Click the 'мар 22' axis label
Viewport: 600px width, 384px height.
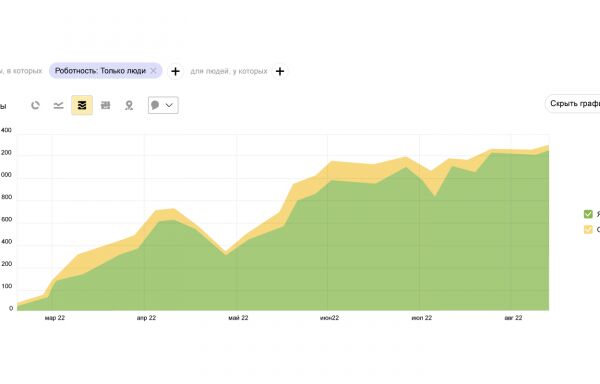point(55,318)
